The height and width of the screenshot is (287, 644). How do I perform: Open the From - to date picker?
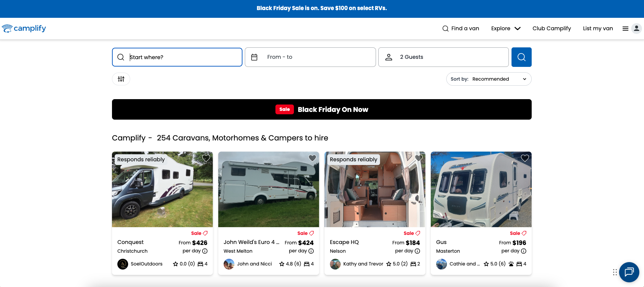310,57
